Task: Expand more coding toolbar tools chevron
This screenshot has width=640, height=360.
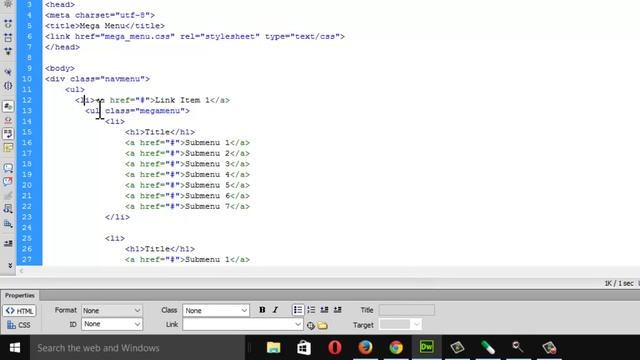Action: coord(10,265)
